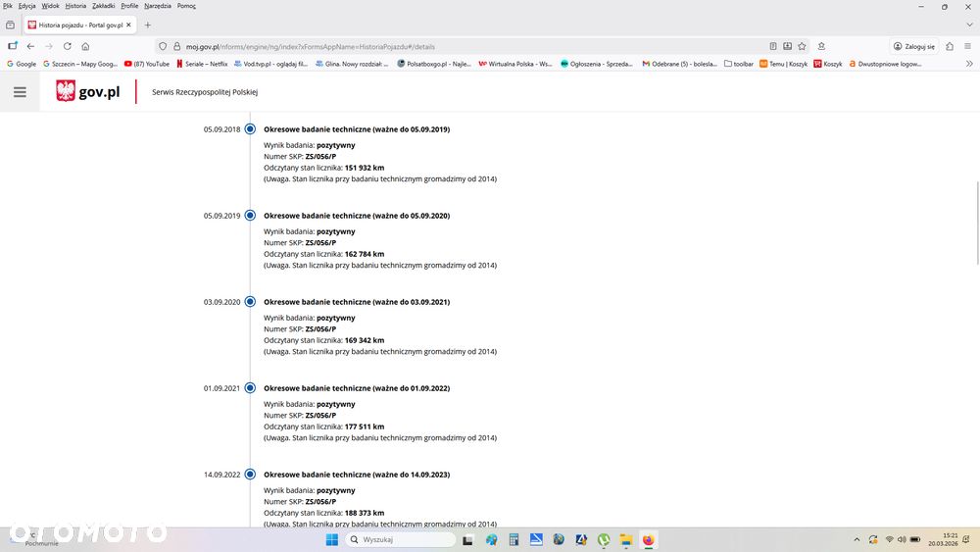Open the Edycja menu
This screenshot has width=980, height=552.
(26, 6)
